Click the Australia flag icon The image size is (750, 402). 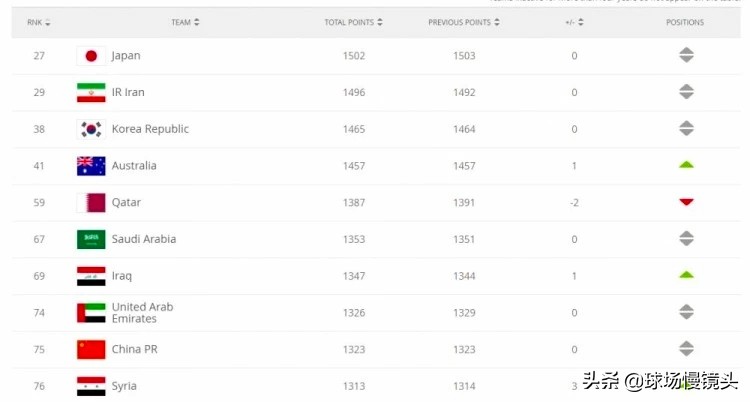pos(91,166)
